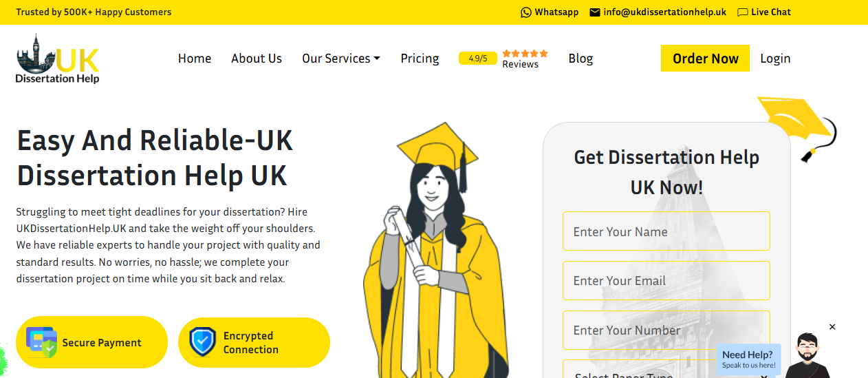Open the Pricing menu item
Viewport: 868px width, 378px height.
click(x=420, y=59)
